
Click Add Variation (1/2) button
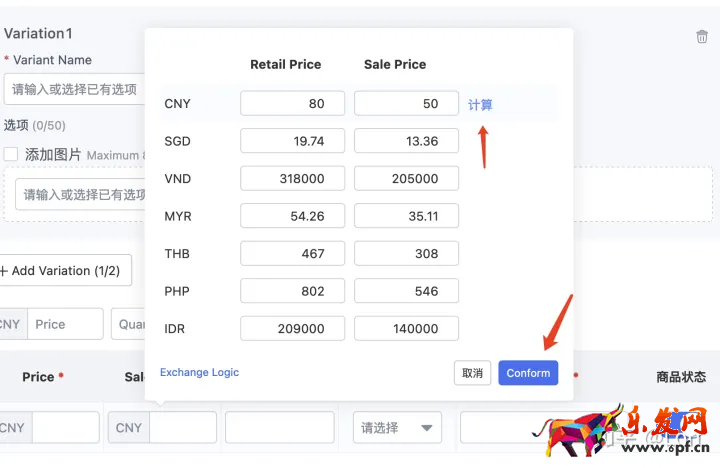[x=65, y=271]
